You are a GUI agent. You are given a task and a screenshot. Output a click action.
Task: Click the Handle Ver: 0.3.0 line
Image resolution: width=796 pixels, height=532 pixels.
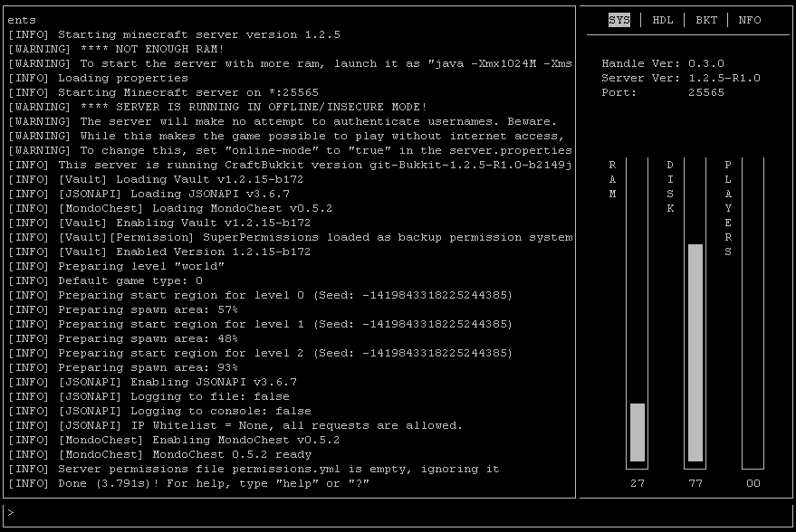click(x=663, y=63)
